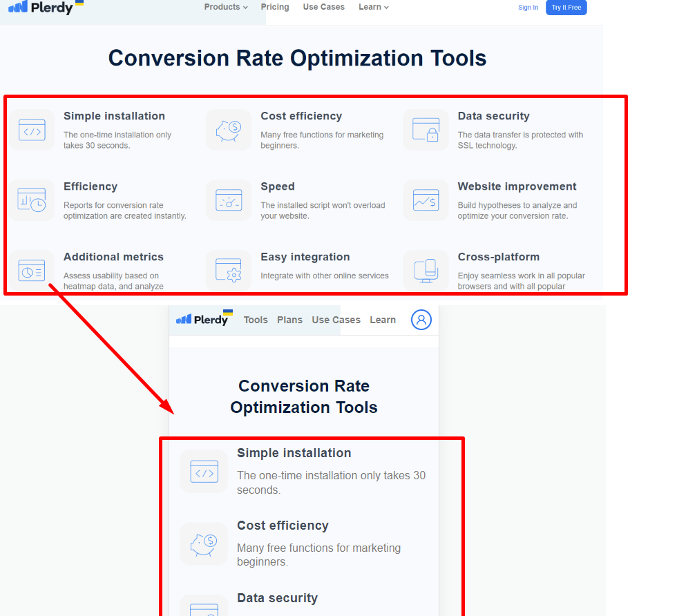Select the Additional metrics icon
Screen dimensions: 677x616
tap(32, 271)
